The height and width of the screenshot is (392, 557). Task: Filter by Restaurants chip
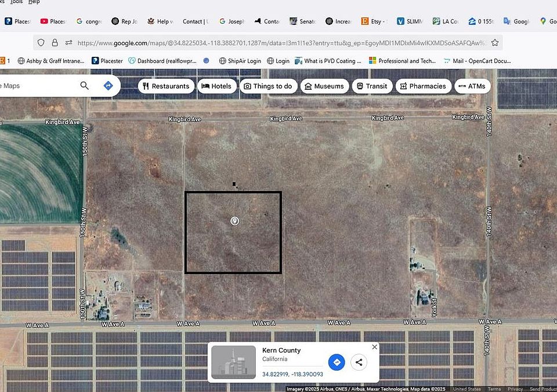point(167,86)
